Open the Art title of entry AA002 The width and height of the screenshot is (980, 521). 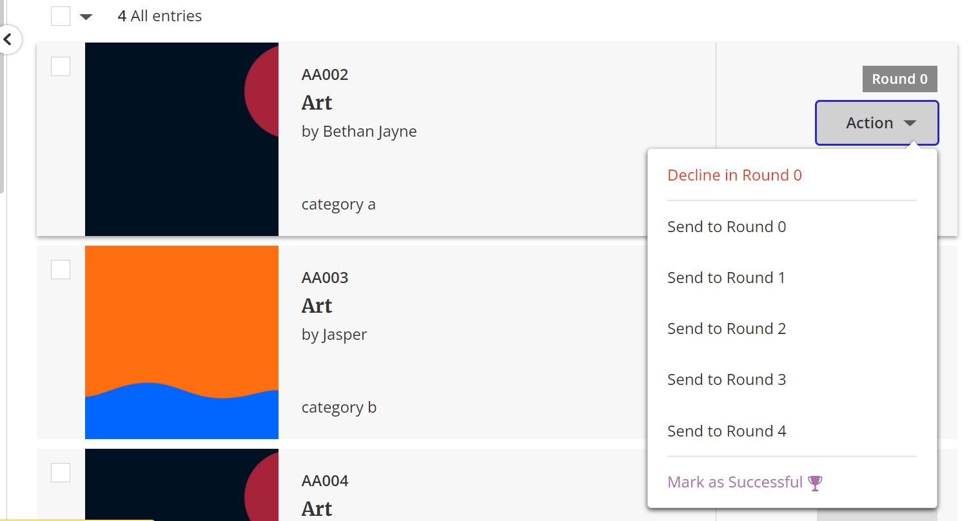[x=317, y=103]
